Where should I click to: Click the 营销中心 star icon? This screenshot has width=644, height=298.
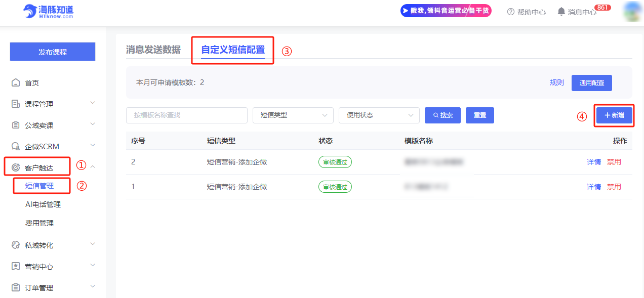coord(16,267)
